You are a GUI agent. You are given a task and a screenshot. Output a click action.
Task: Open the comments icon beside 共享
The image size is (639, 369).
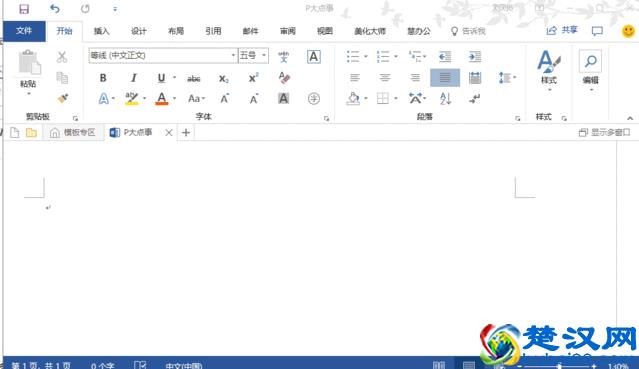point(597,31)
